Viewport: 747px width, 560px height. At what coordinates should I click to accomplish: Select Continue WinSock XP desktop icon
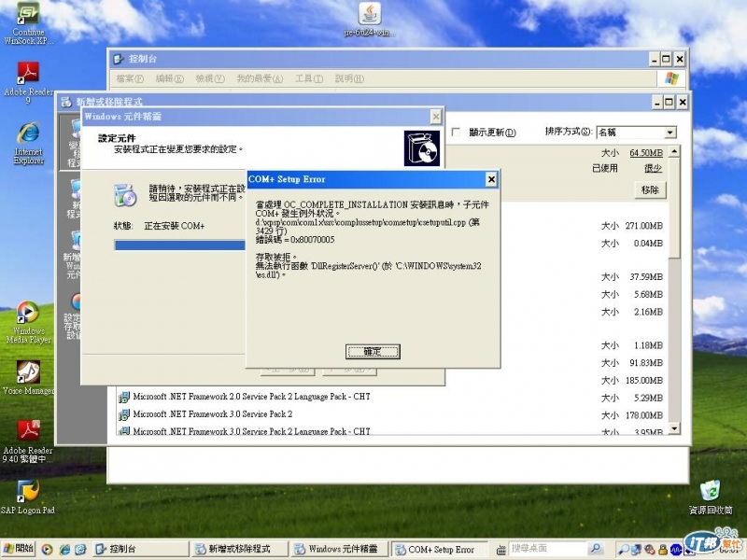tap(28, 24)
